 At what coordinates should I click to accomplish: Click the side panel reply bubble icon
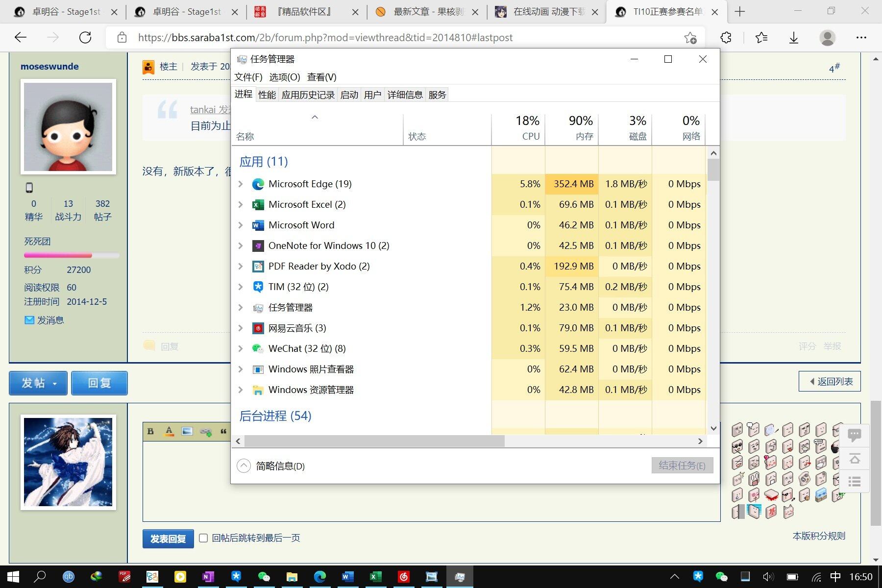[855, 435]
